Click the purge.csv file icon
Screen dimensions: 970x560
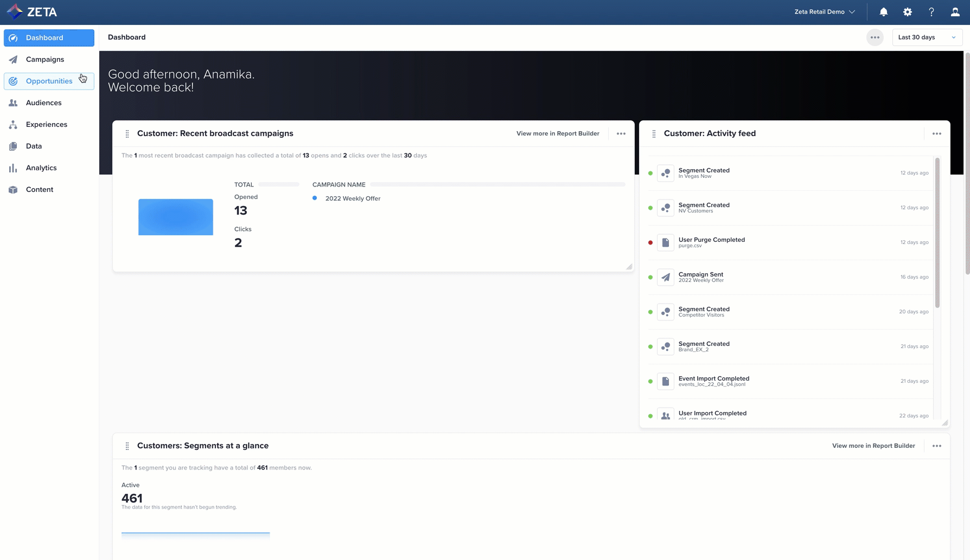coord(666,242)
